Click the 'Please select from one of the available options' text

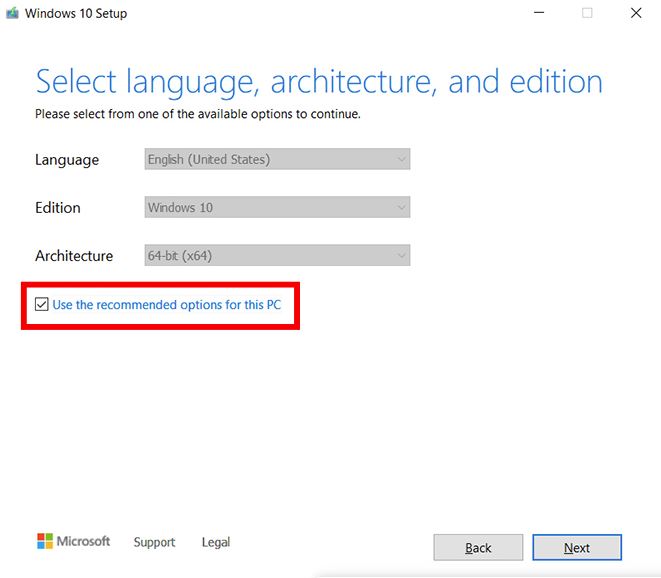[198, 114]
